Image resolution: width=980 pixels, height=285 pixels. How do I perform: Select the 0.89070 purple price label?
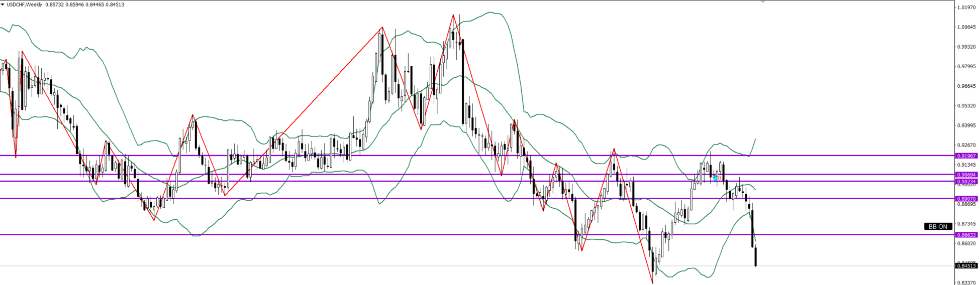(x=966, y=199)
